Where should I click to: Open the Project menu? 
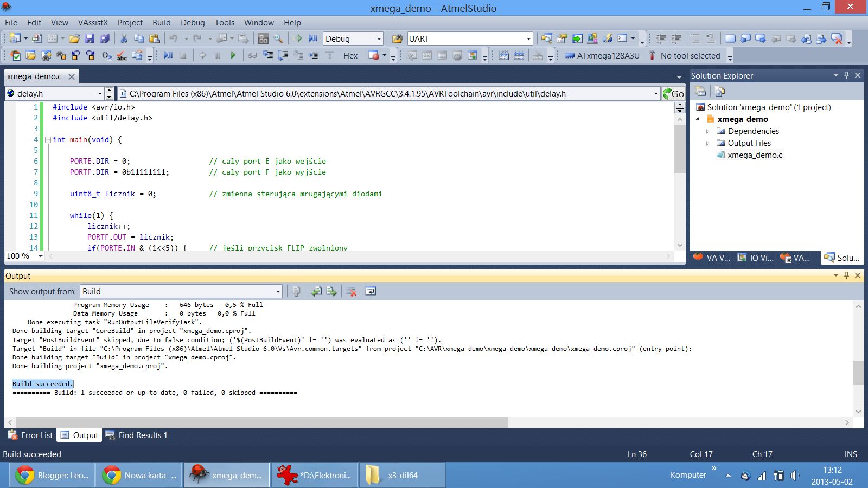coord(130,22)
